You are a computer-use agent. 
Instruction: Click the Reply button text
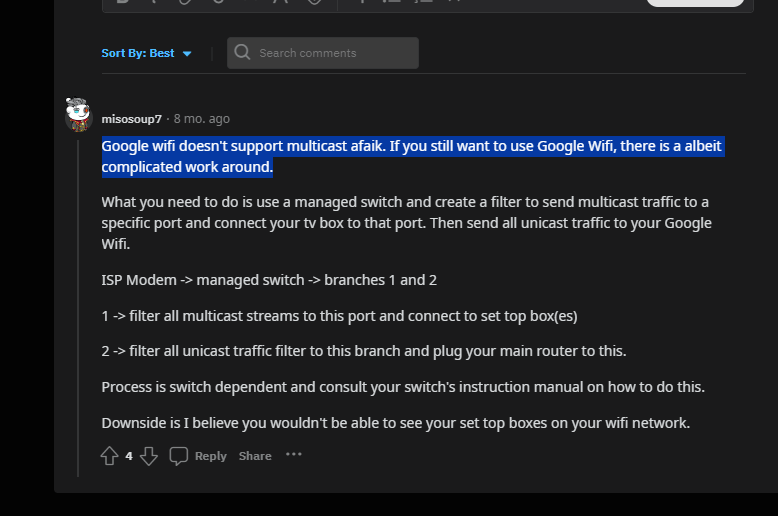[210, 456]
